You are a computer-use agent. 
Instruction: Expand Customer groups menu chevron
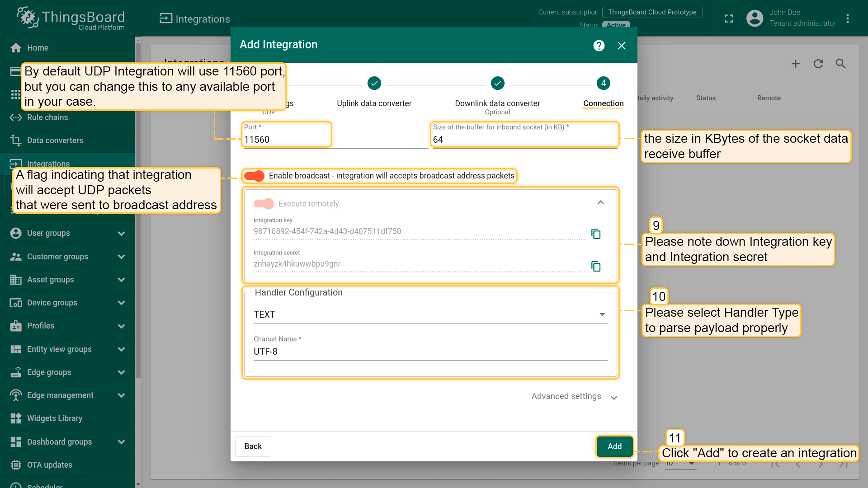pyautogui.click(x=121, y=257)
